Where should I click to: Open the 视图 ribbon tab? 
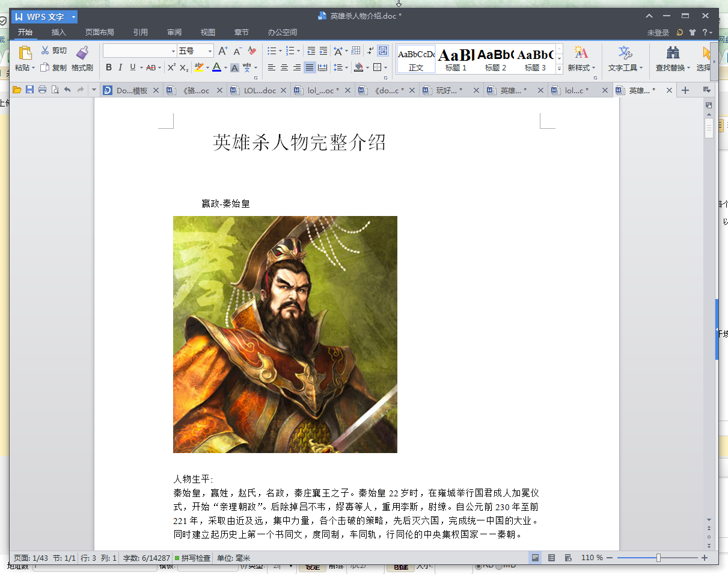[208, 32]
